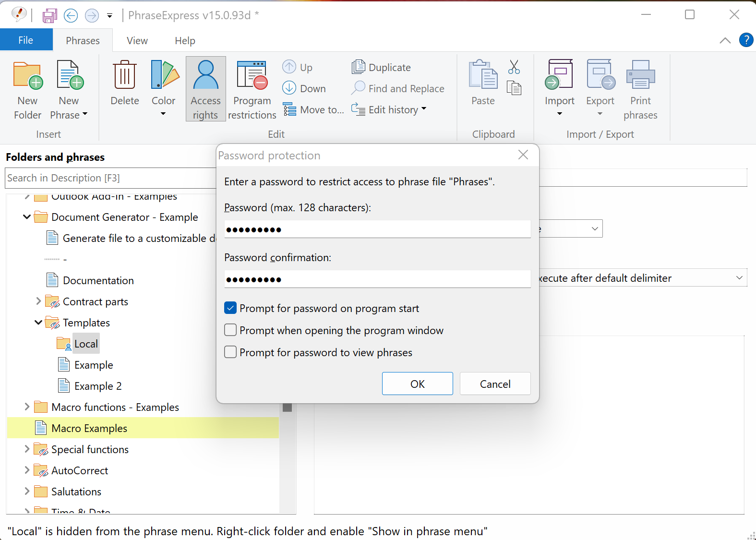Open the Edit history dropdown
The image size is (756, 540).
424,109
